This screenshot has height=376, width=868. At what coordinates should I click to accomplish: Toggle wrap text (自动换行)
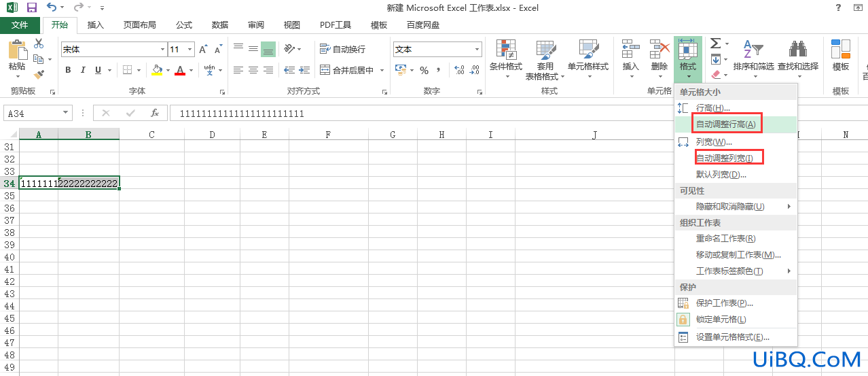tap(342, 49)
